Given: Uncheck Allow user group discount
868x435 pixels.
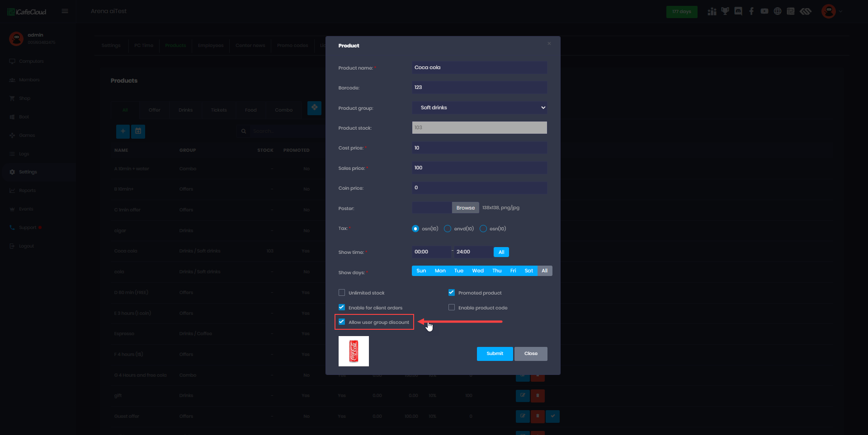Looking at the screenshot, I should click(x=342, y=322).
